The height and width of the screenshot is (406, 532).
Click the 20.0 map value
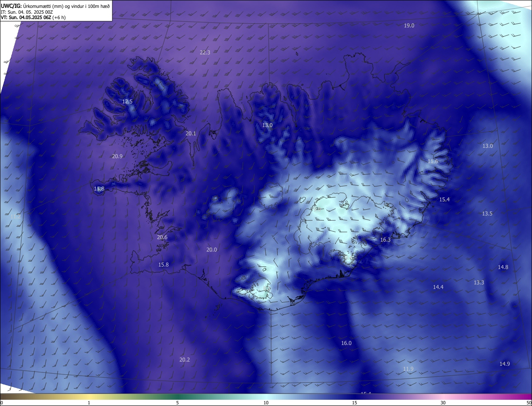point(212,249)
